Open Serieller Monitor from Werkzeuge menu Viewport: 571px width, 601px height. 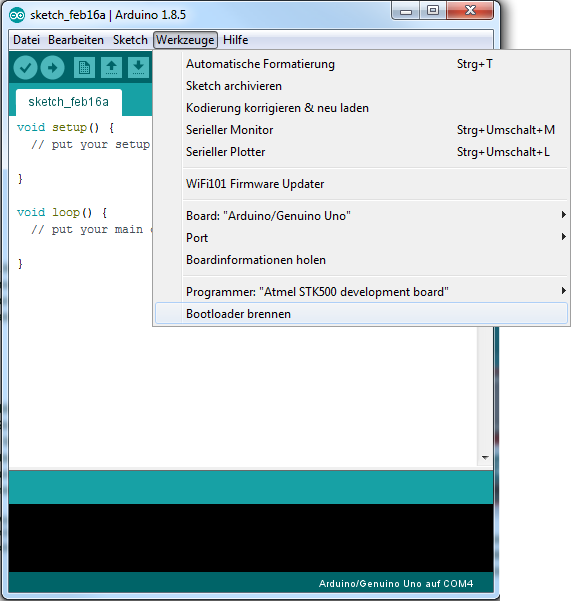tap(361, 130)
